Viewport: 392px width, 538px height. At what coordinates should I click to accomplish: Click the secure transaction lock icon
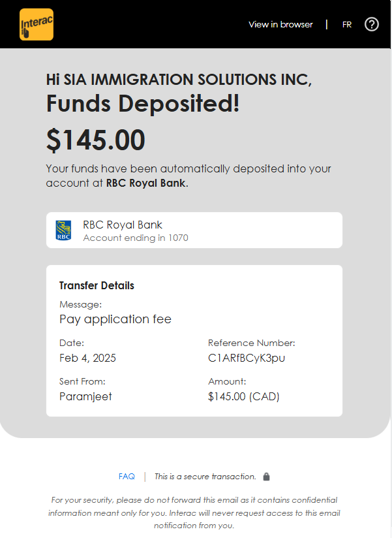(266, 477)
